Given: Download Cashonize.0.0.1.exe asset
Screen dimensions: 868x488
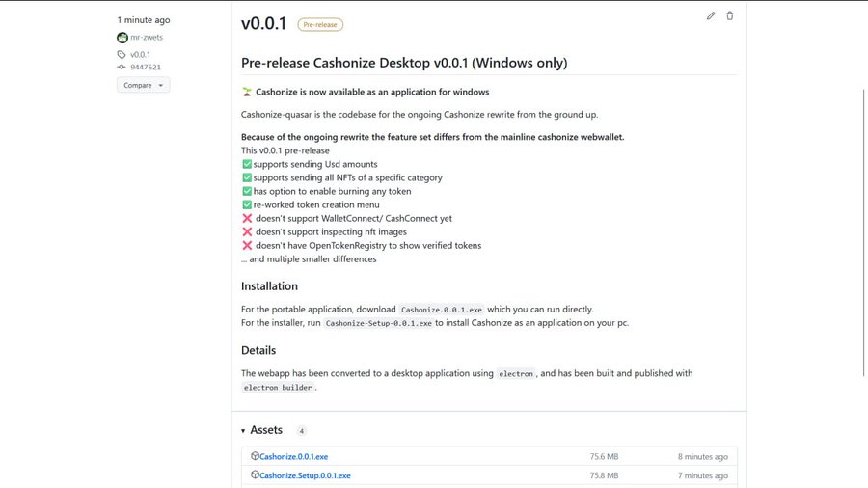Looking at the screenshot, I should 293,457.
